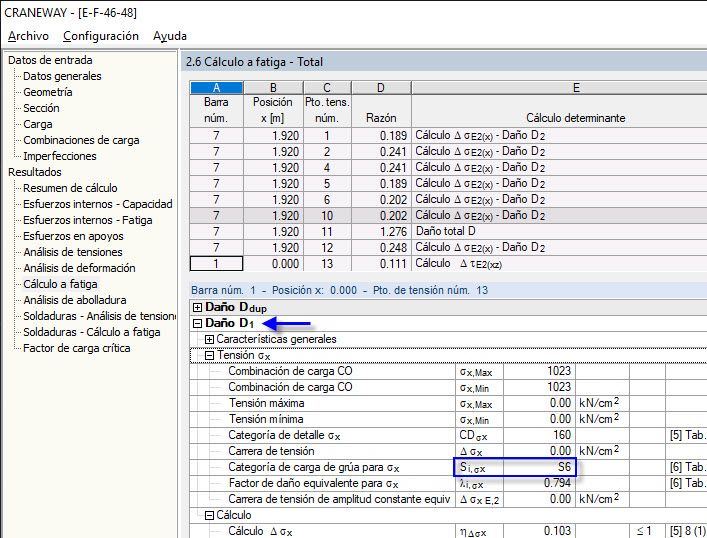This screenshot has width=707, height=538.
Task: Expand Características generales
Action: pos(209,340)
